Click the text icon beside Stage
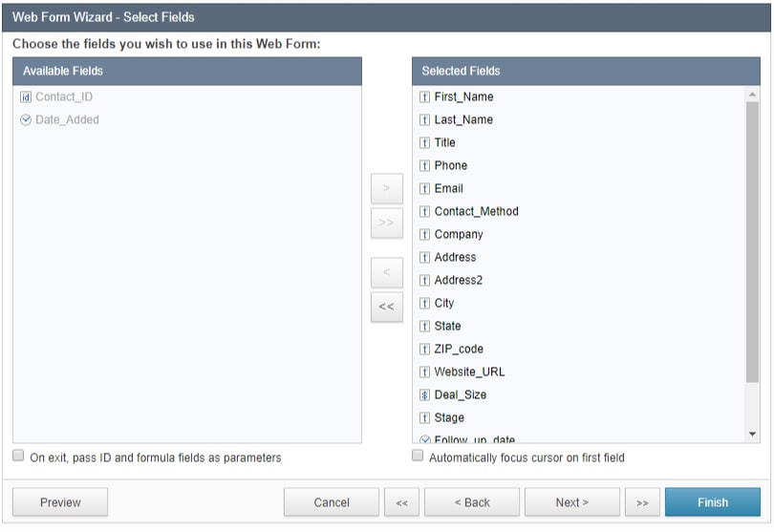The image size is (774, 532). (425, 418)
